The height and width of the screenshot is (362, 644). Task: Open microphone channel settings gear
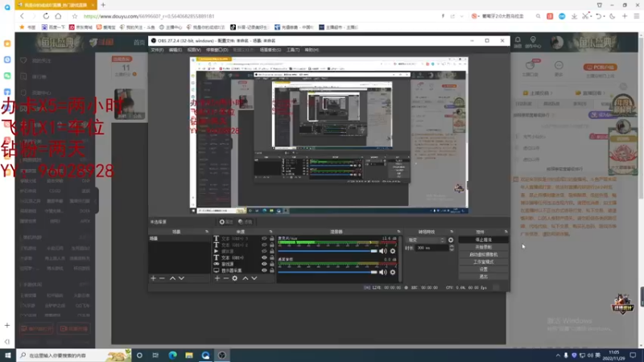coord(393,251)
